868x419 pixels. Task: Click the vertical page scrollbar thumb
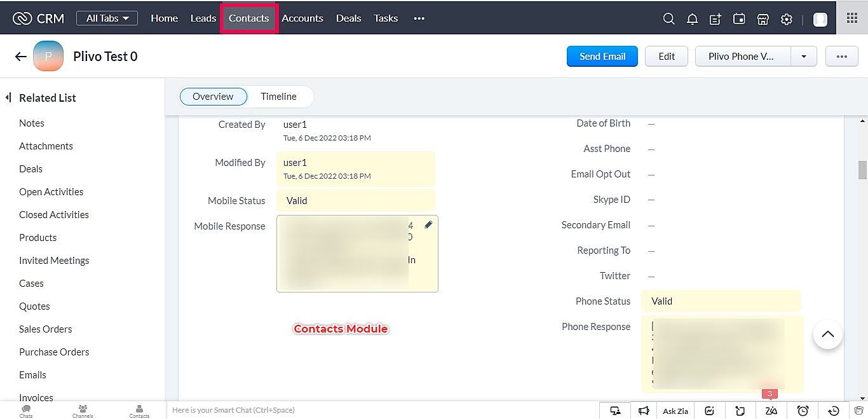click(x=862, y=170)
